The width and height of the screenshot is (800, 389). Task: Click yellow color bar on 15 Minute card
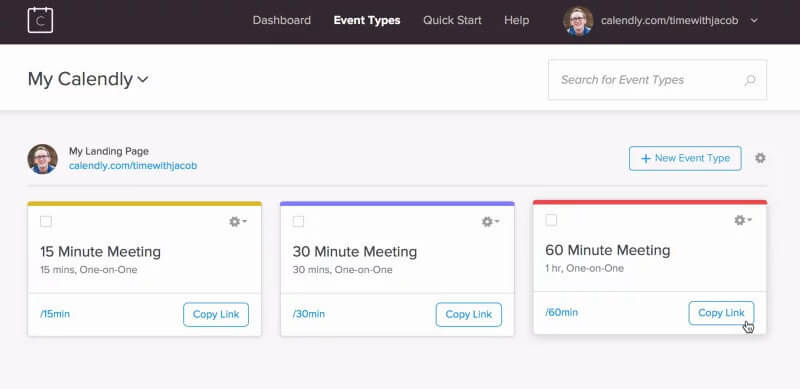click(144, 203)
